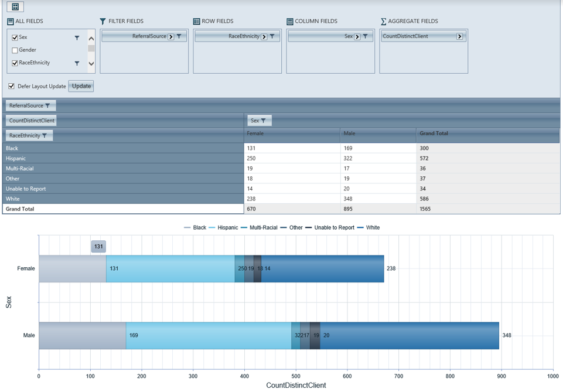Click the Aggregate Fields sigma icon
This screenshot has height=392, width=563.
point(384,22)
